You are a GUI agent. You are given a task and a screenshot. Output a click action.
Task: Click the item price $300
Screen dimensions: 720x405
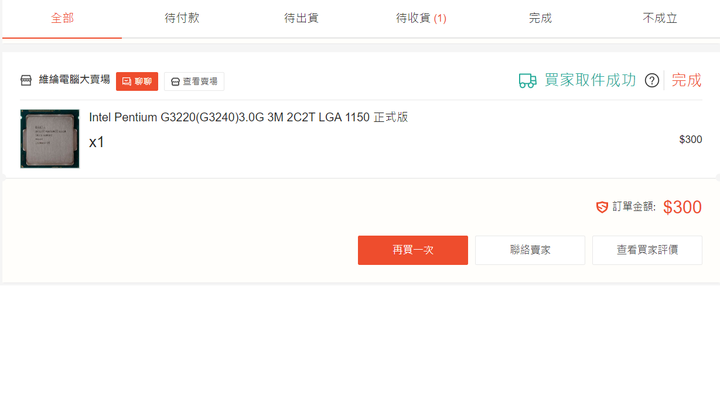(x=691, y=139)
